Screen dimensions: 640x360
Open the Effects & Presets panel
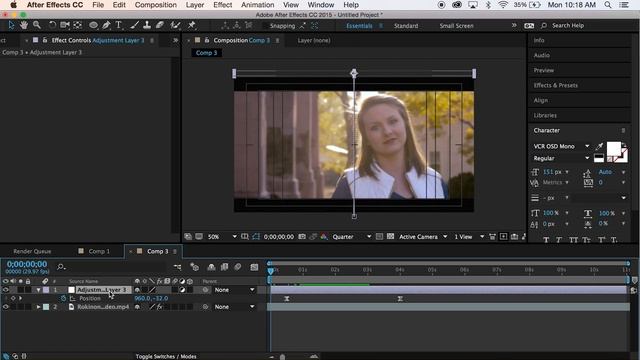[556, 85]
